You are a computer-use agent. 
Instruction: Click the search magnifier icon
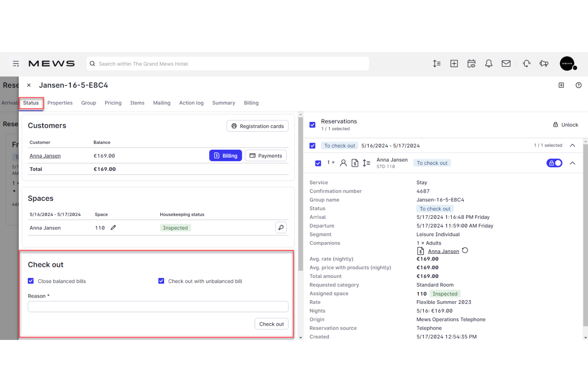click(93, 64)
